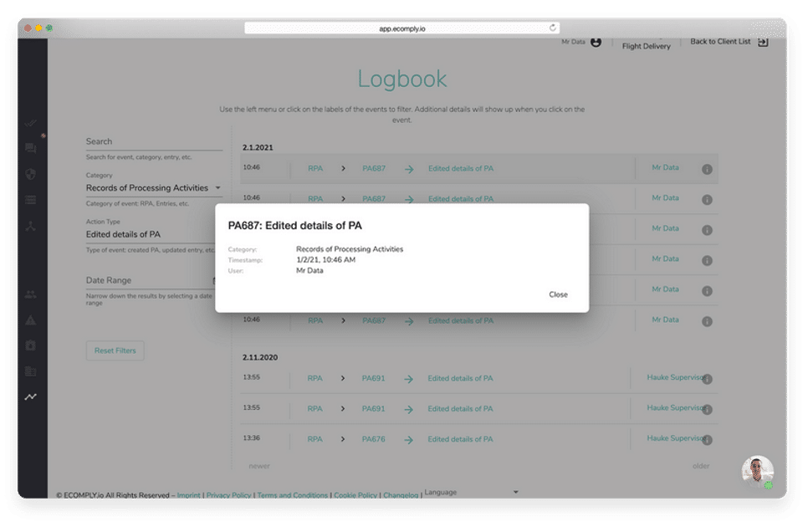Click the Reset Filters button
Image resolution: width=803 pixels, height=532 pixels.
pyautogui.click(x=115, y=350)
